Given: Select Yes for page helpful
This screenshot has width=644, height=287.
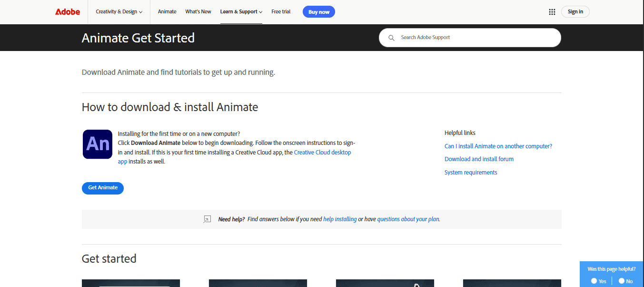Looking at the screenshot, I should 594,281.
